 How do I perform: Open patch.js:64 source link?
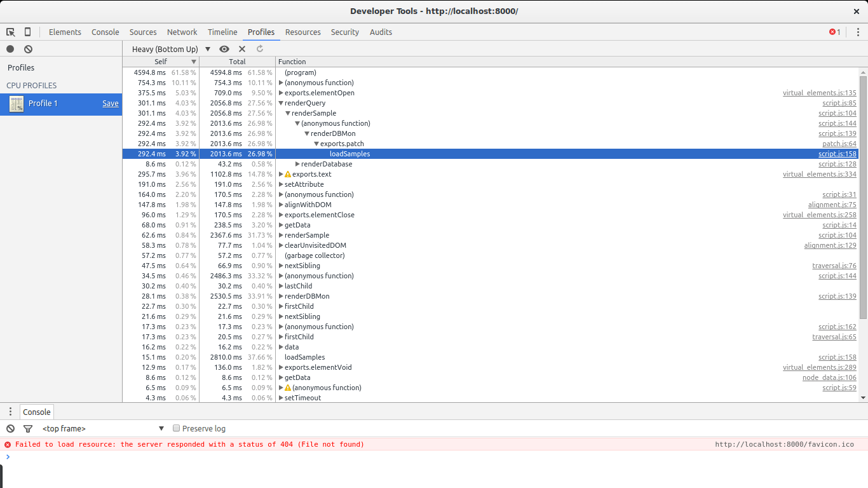point(839,144)
